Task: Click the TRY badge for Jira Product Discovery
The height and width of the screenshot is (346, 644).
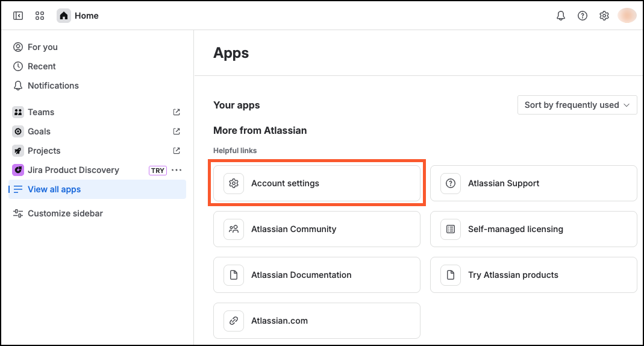Action: point(158,171)
